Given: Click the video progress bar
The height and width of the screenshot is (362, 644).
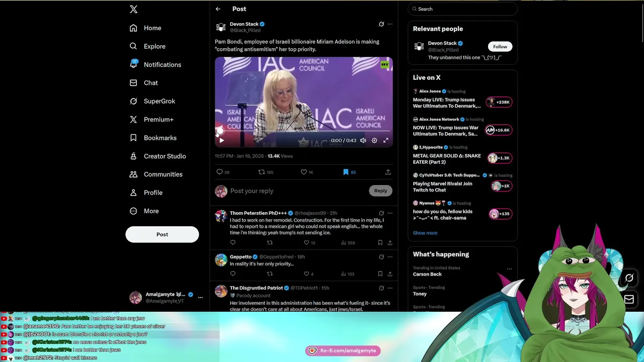Looking at the screenshot, I should [x=303, y=132].
